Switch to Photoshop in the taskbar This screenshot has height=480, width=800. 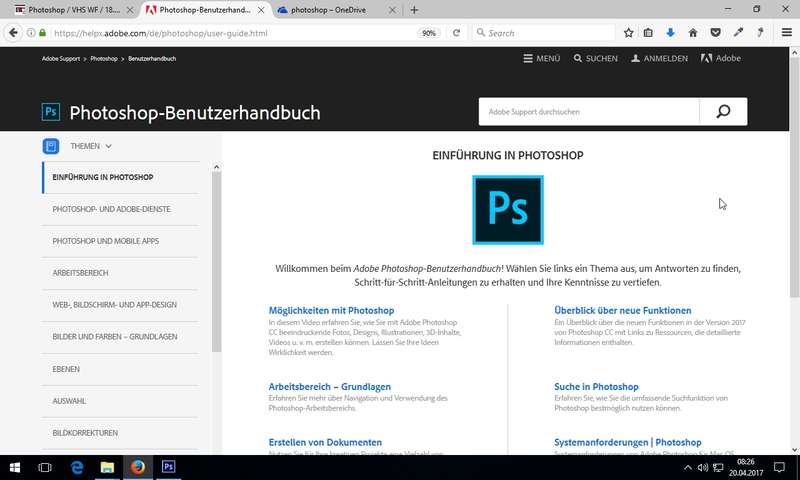coord(168,467)
